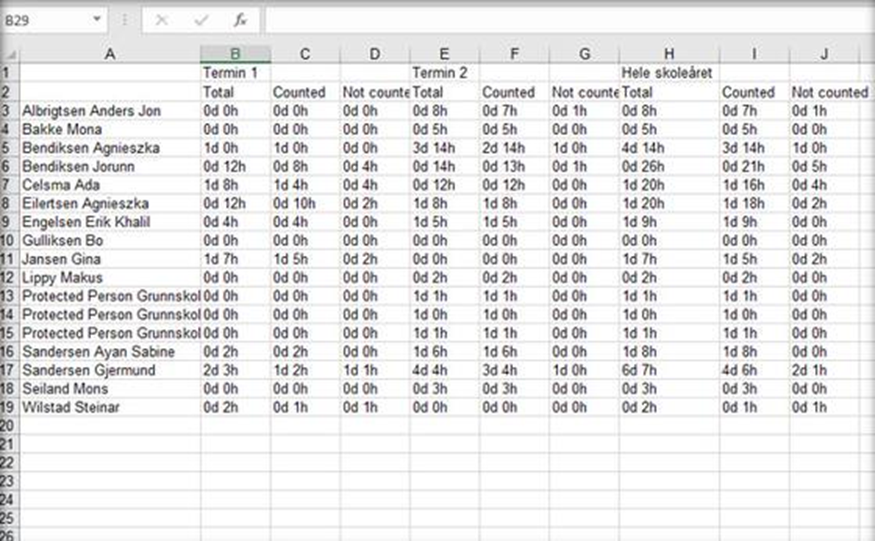The width and height of the screenshot is (875, 541).
Task: Open the Name Box dropdown arrow
Action: click(97, 19)
